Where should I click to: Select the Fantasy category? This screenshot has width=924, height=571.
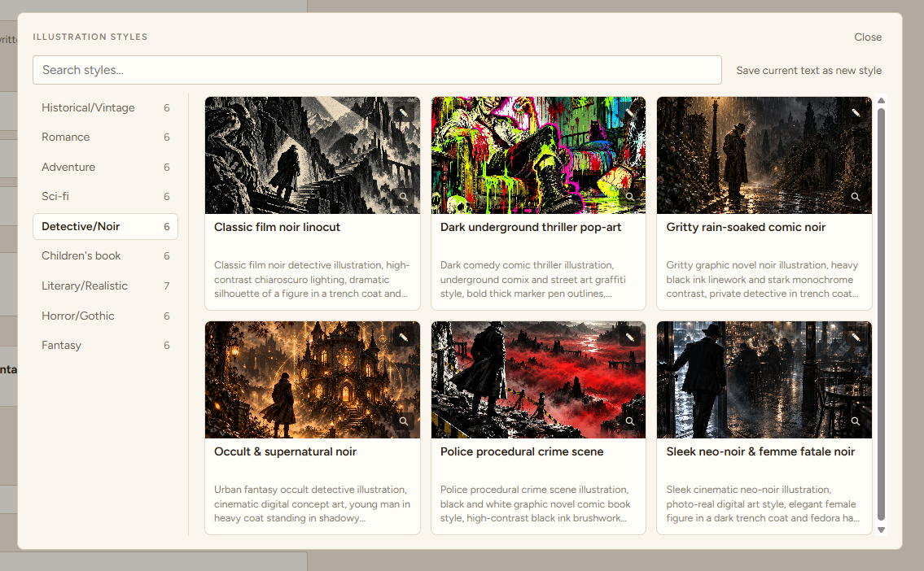pyautogui.click(x=106, y=346)
